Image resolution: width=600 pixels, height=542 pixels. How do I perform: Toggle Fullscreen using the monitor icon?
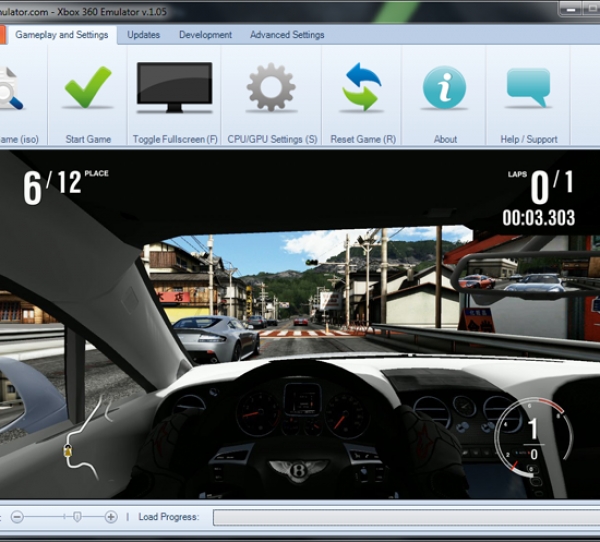click(174, 87)
